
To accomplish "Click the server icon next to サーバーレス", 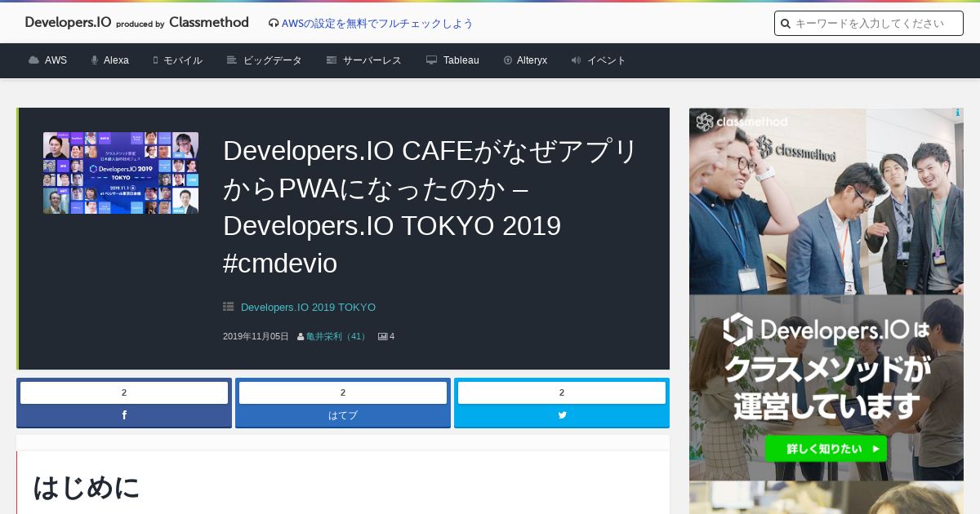I will coord(332,60).
